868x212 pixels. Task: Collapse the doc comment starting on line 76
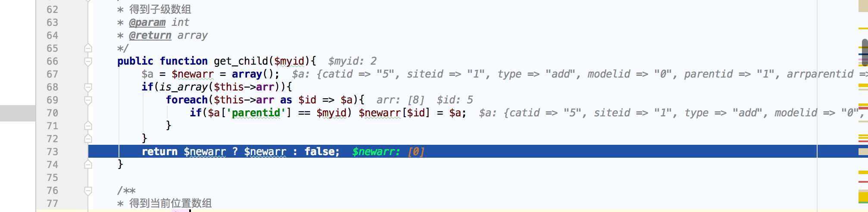[x=88, y=190]
